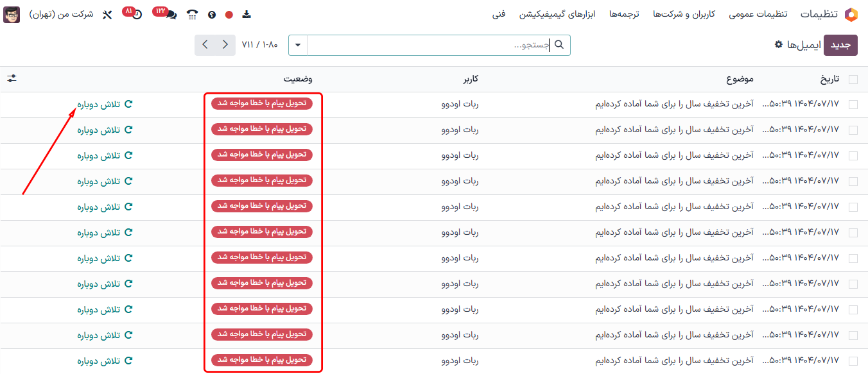Open the Discuss messages icon with 122 badge
868x374 pixels.
[x=171, y=14]
